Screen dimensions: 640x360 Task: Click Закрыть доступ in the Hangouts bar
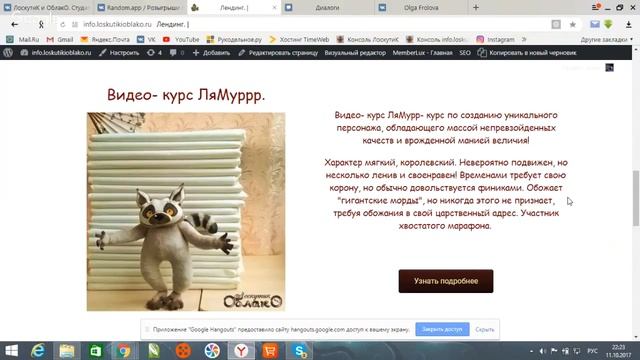[x=442, y=329]
